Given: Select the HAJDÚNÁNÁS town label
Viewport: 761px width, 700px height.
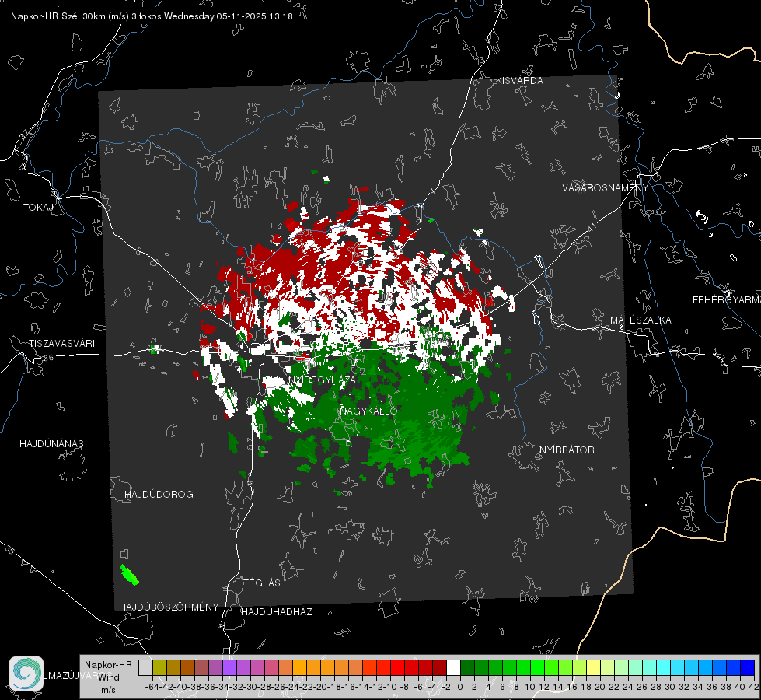Looking at the screenshot, I should (51, 444).
